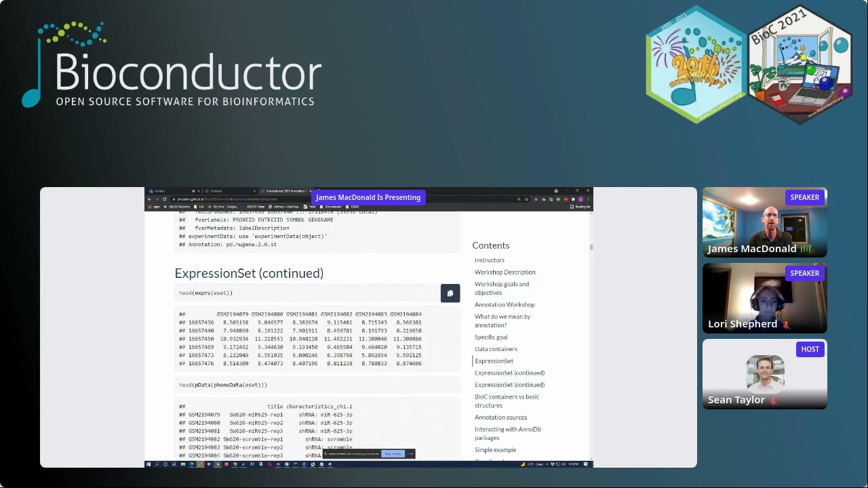Viewport: 868px width, 488px height.
Task: Click the ExpressionSet (continued) page heading
Action: tap(249, 273)
